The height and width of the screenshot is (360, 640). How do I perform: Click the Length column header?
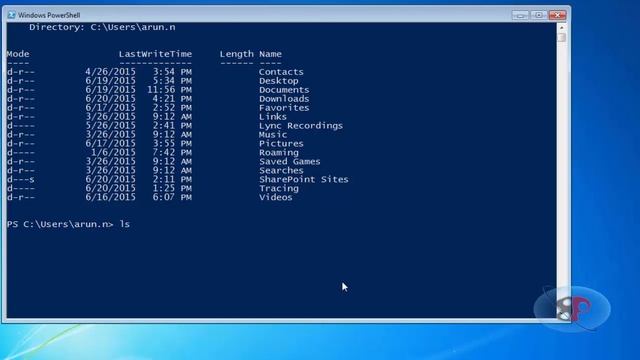236,54
